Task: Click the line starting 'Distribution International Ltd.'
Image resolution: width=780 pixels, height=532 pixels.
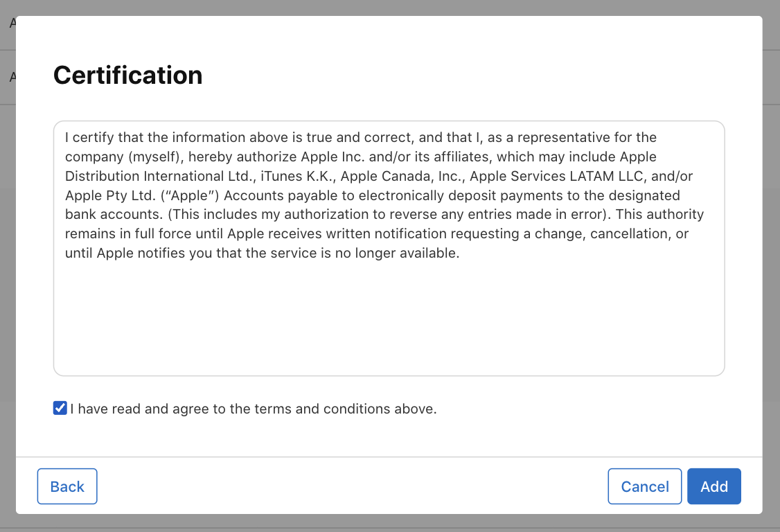Action: 378,176
